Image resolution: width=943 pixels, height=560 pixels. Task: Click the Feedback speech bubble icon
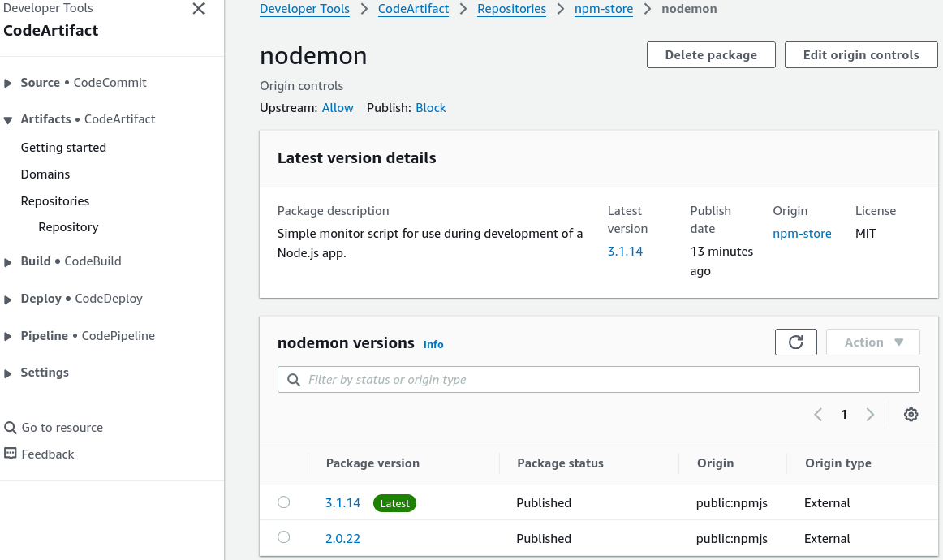(x=11, y=454)
